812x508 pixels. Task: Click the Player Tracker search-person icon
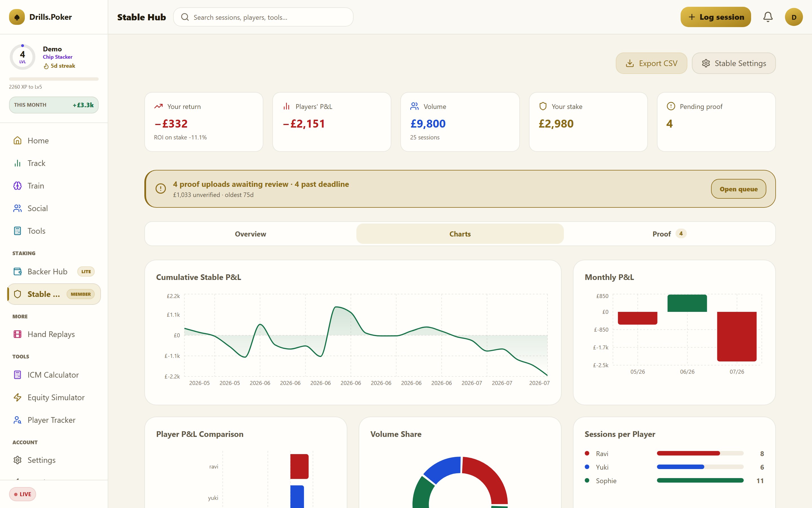click(x=17, y=420)
